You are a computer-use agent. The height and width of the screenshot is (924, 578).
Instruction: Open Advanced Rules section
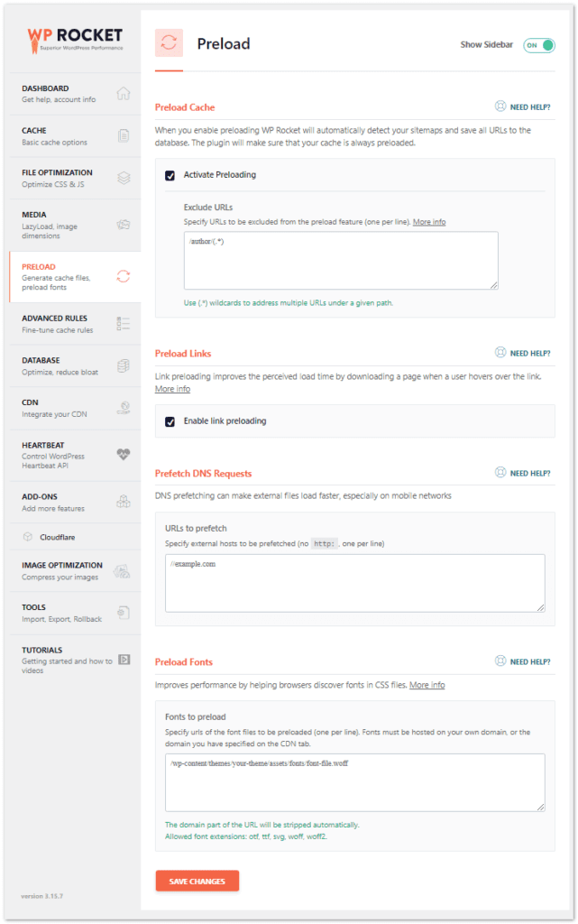76,324
